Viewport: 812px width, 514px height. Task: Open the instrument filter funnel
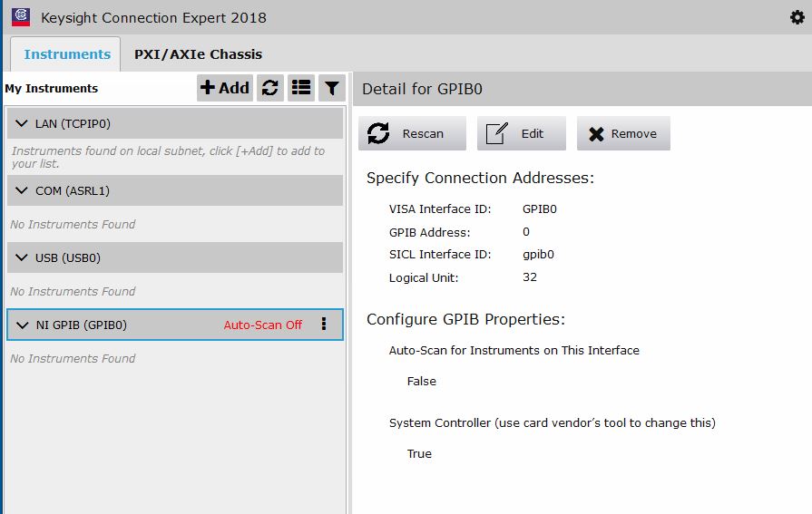click(x=332, y=87)
